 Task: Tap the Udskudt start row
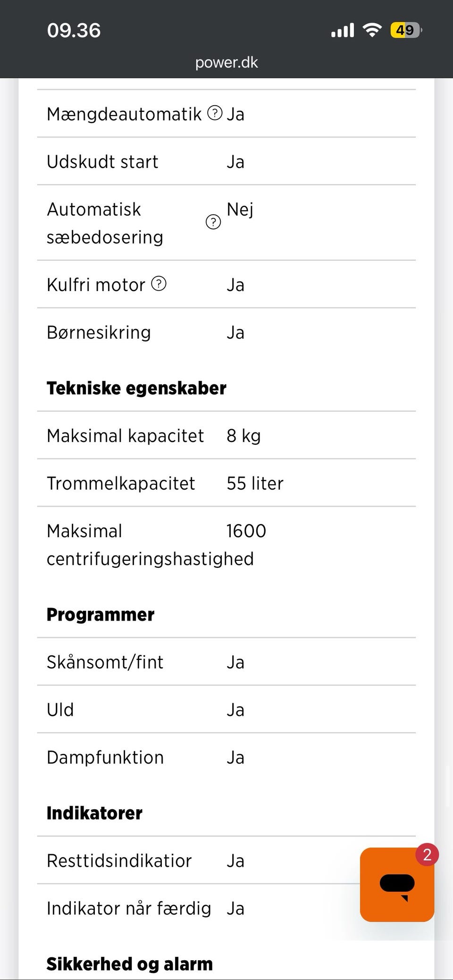(226, 162)
